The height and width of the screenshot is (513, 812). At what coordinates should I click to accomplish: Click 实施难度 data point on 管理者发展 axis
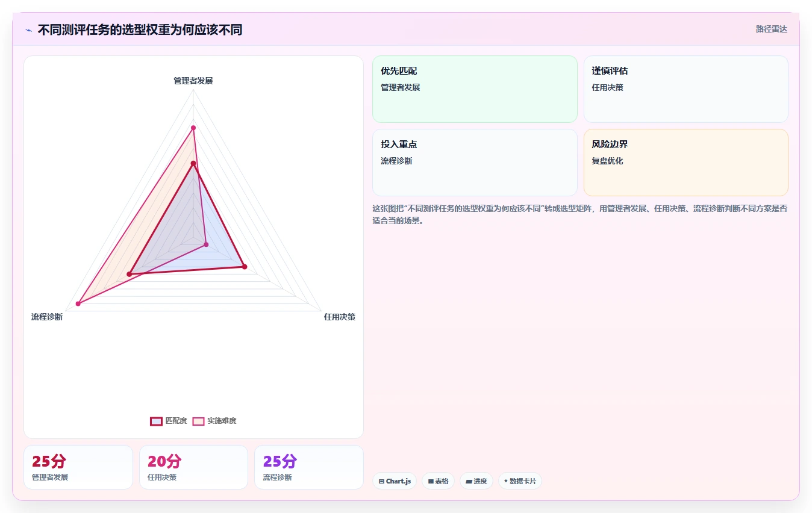[193, 128]
